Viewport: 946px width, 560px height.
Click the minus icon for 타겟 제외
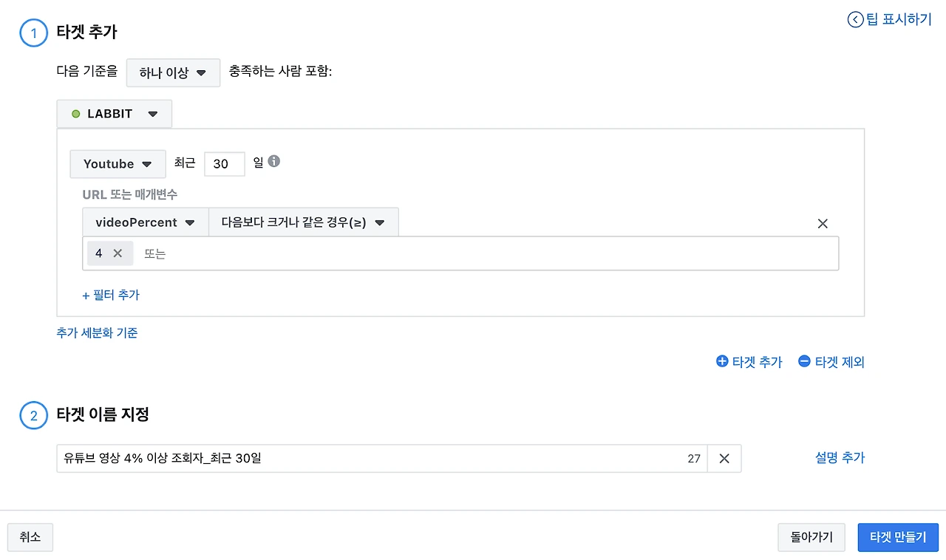tap(805, 361)
